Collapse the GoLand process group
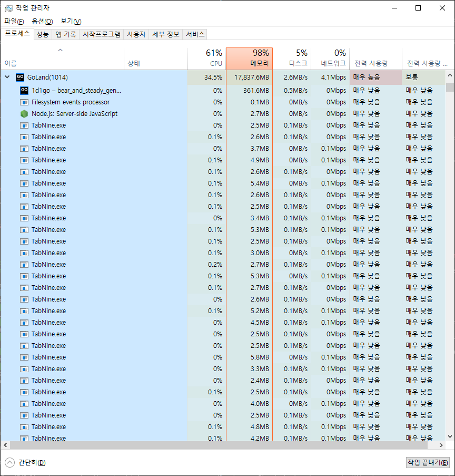Image resolution: width=455 pixels, height=476 pixels. coord(7,77)
